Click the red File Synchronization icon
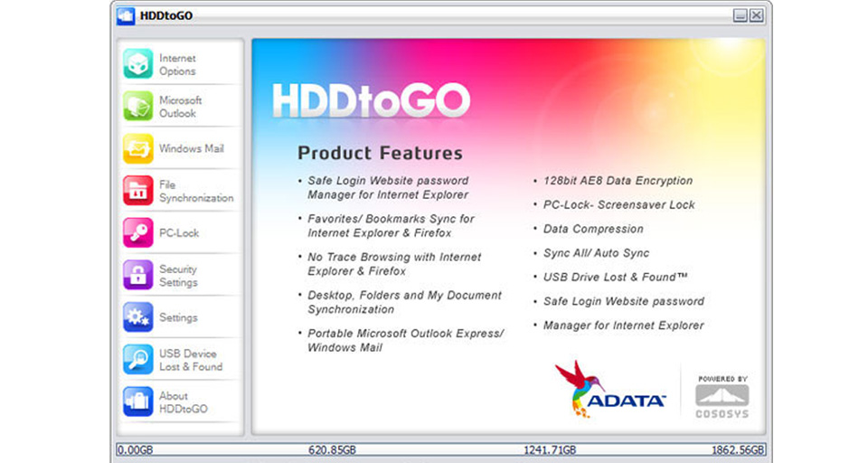868x463 pixels. point(137,191)
